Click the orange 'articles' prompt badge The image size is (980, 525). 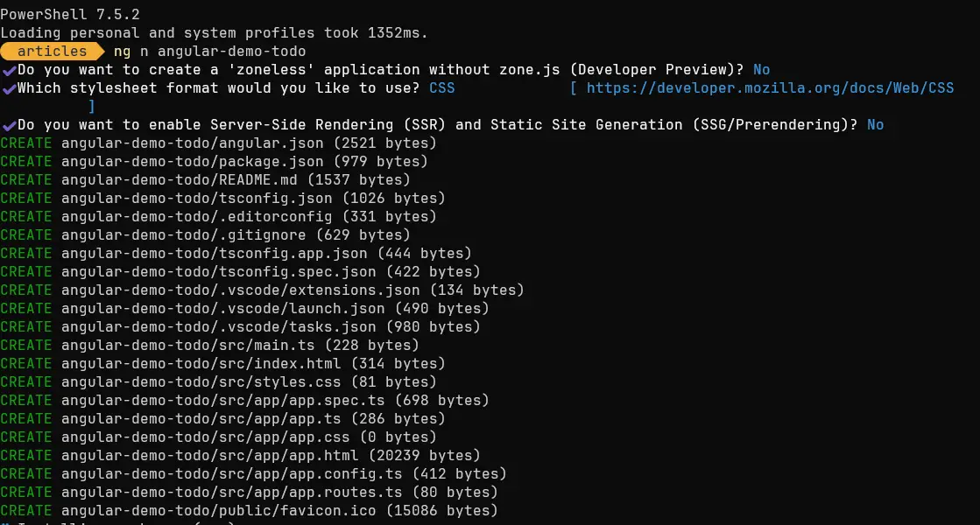pos(53,52)
